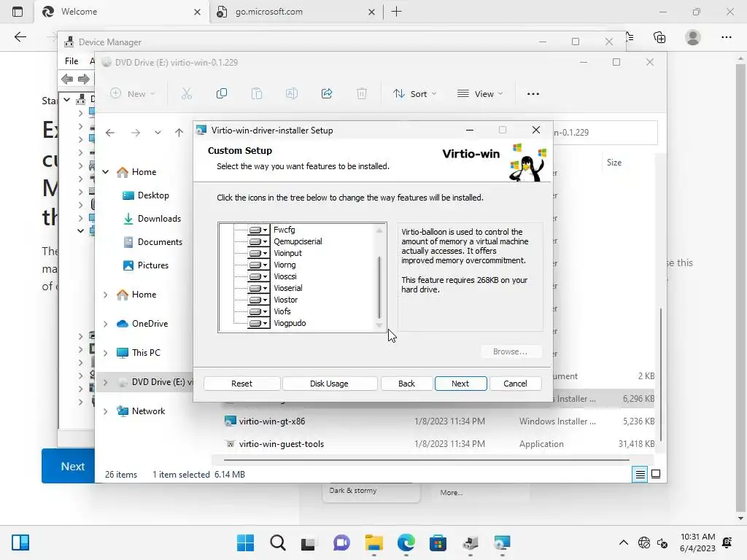Open File Explorer from taskbar

pos(374,542)
